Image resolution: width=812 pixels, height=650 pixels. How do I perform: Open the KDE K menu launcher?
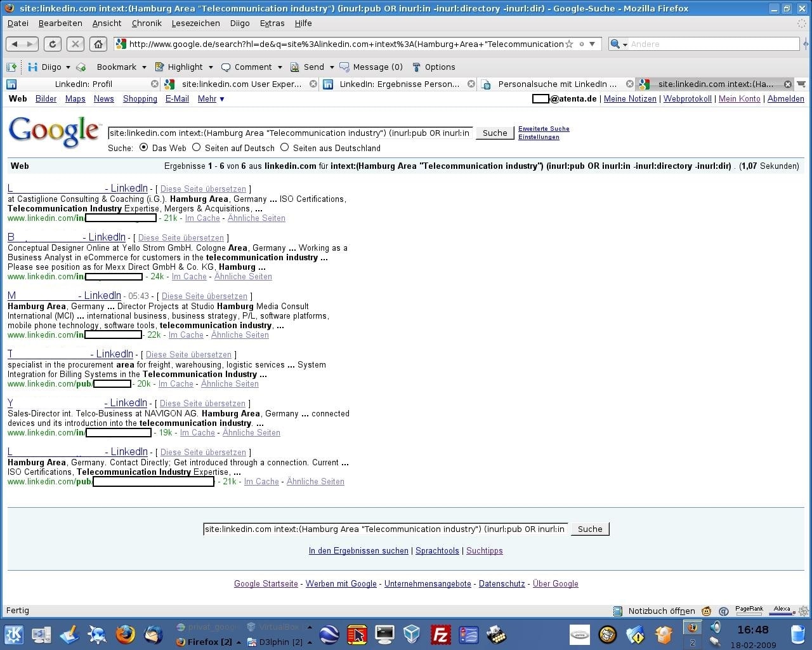coord(14,634)
